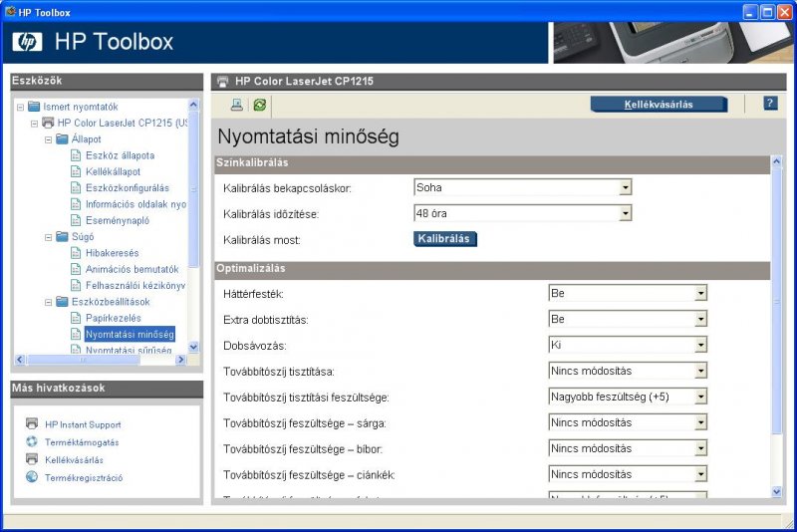
Task: Click the page icon beside Eseménynapló
Action: tap(76, 220)
